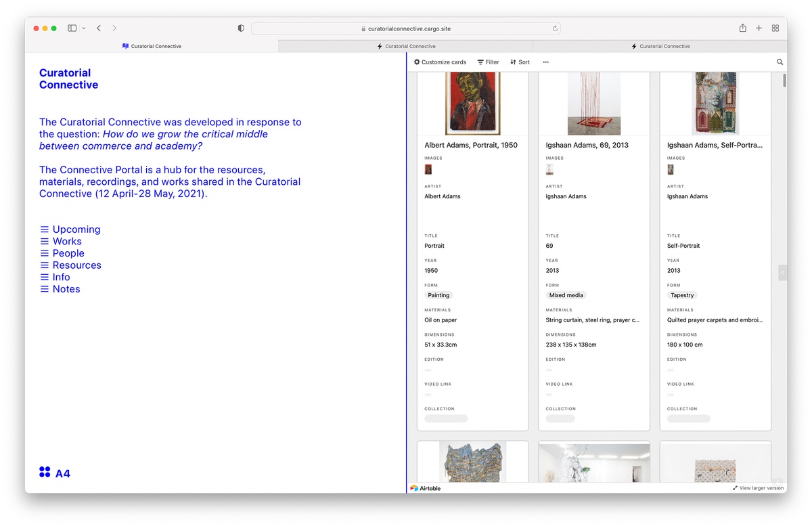Show the tab overview grid icon
This screenshot has height=526, width=812.
(x=775, y=28)
